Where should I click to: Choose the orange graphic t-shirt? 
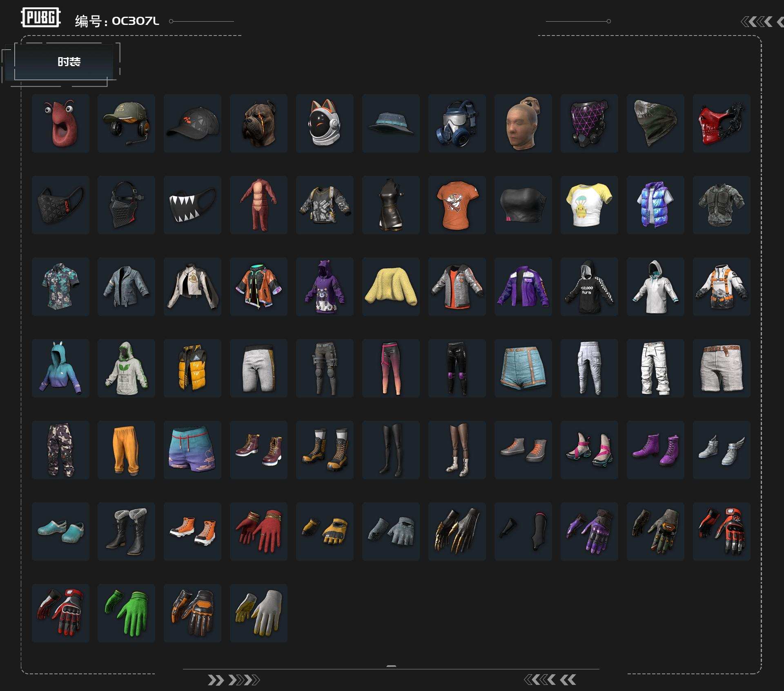(457, 205)
